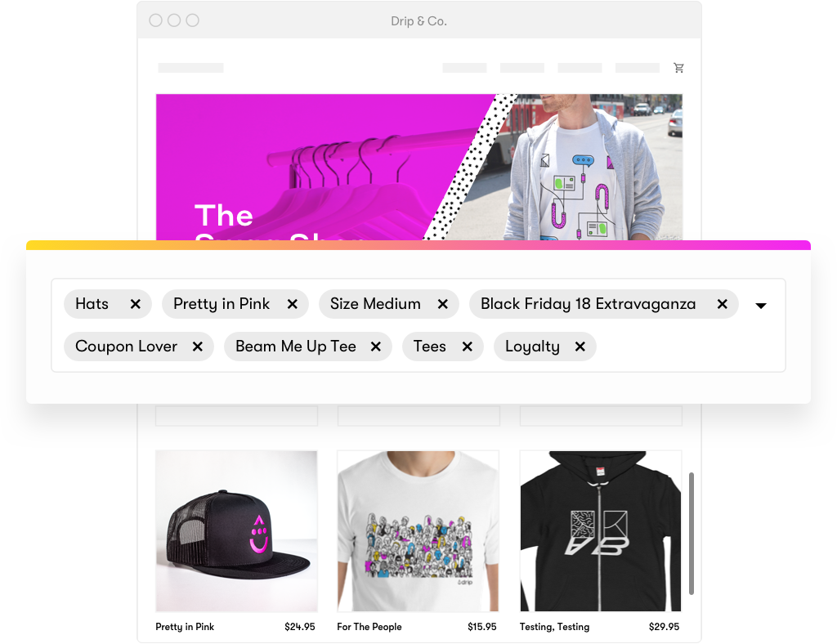This screenshot has width=837, height=644.
Task: Expand the tags dropdown arrow
Action: [x=761, y=306]
